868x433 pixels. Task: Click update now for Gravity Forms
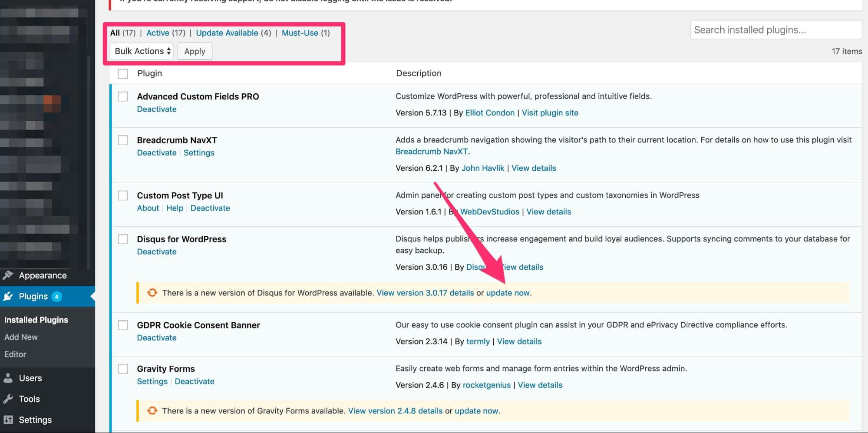click(x=476, y=411)
